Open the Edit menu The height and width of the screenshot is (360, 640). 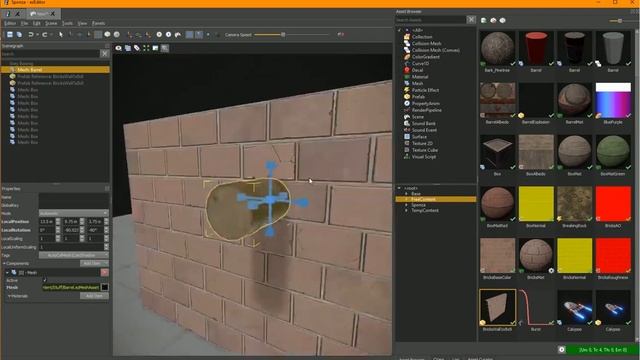click(37, 23)
